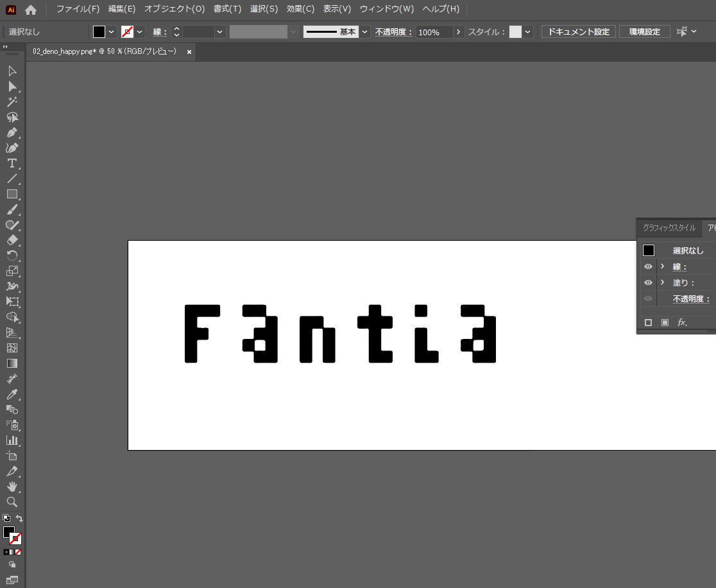Screen dimensions: 716x588
Task: Select the Column Graph tool
Action: tap(12, 440)
